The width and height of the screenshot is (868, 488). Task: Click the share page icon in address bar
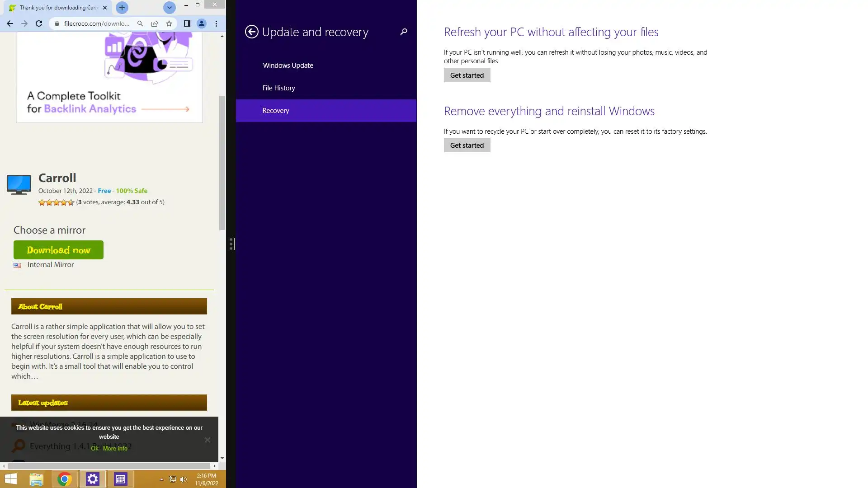pos(155,23)
